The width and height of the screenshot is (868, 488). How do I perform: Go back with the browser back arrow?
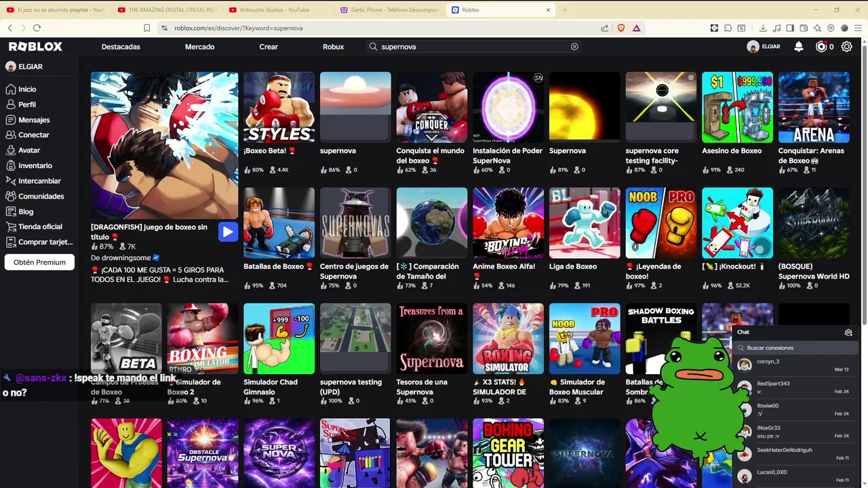point(10,28)
